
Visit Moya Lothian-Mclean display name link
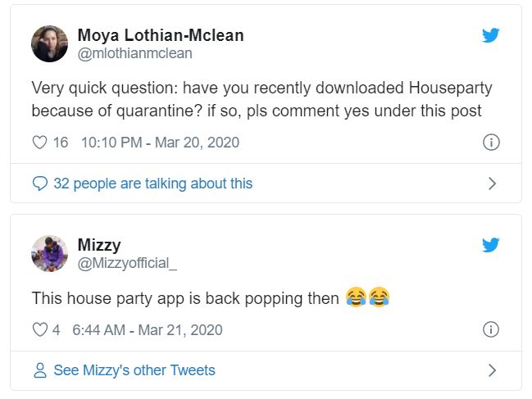(160, 35)
